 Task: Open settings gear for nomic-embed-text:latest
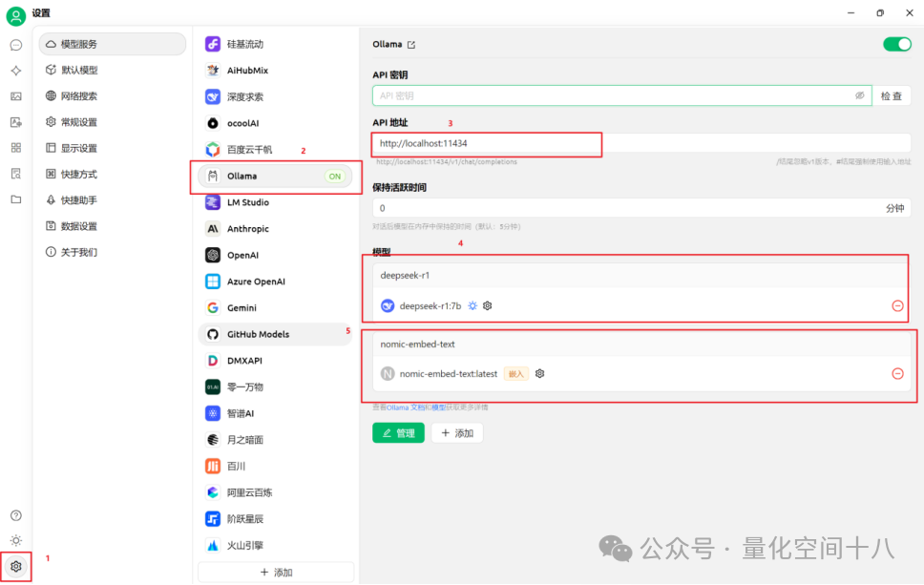click(x=539, y=373)
